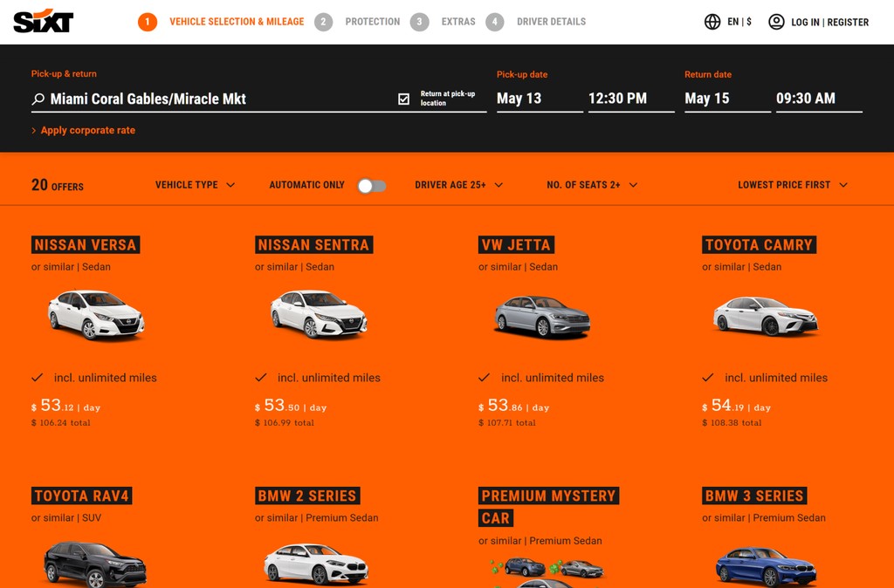Click the $53.86 | day price

(x=513, y=406)
